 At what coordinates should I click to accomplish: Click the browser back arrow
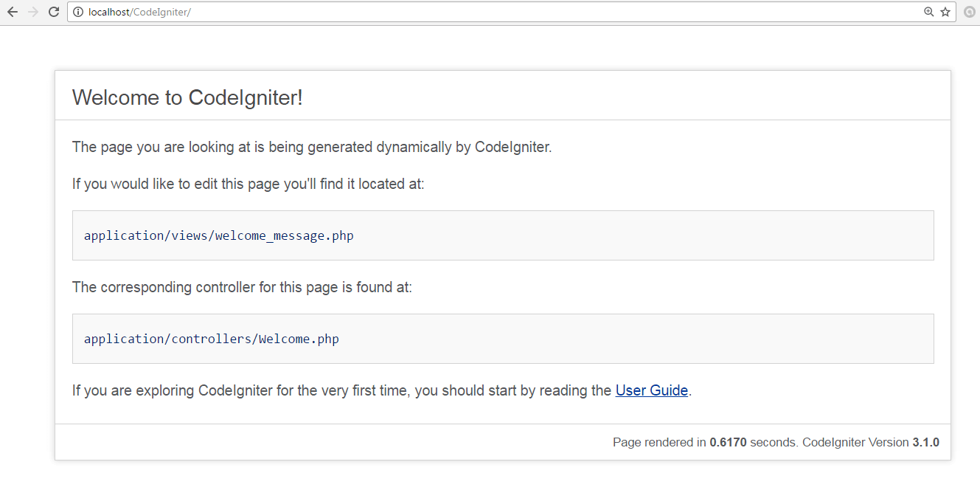tap(13, 12)
